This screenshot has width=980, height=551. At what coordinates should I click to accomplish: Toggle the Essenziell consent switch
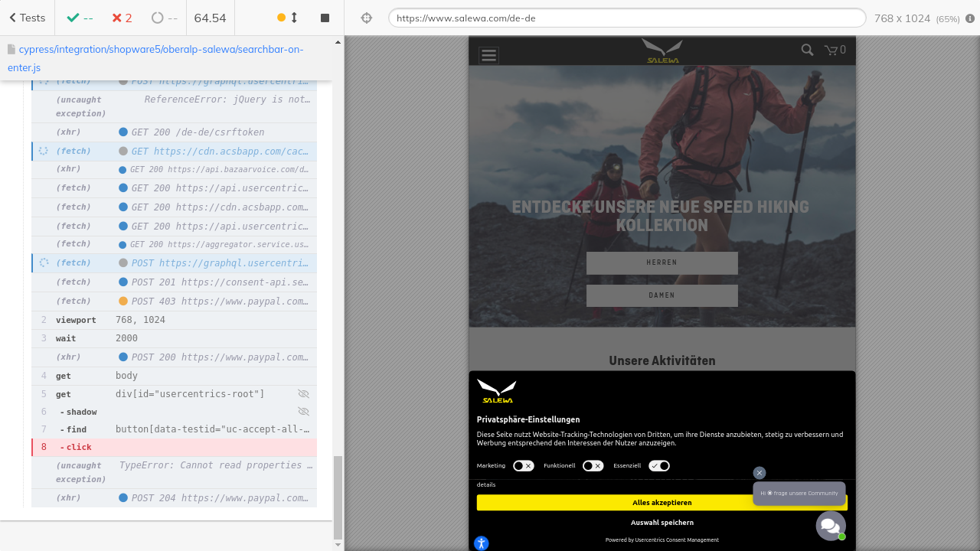point(658,465)
